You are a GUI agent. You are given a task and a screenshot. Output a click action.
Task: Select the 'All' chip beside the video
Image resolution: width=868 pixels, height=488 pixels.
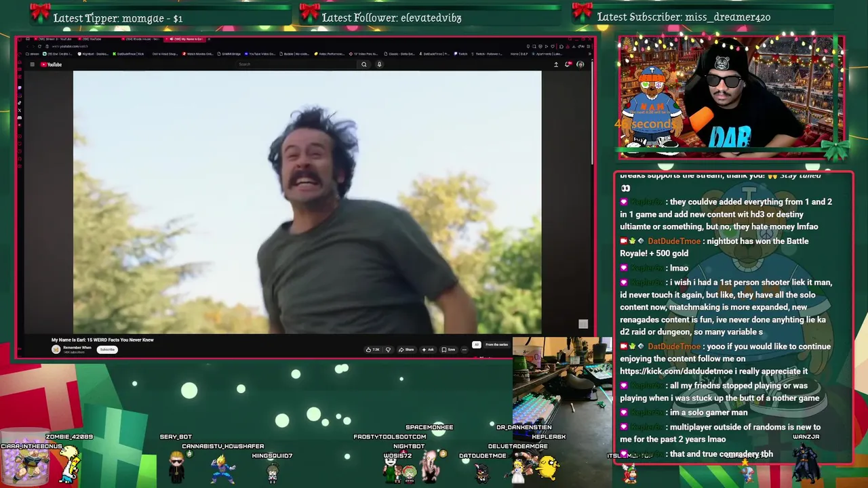click(x=477, y=345)
